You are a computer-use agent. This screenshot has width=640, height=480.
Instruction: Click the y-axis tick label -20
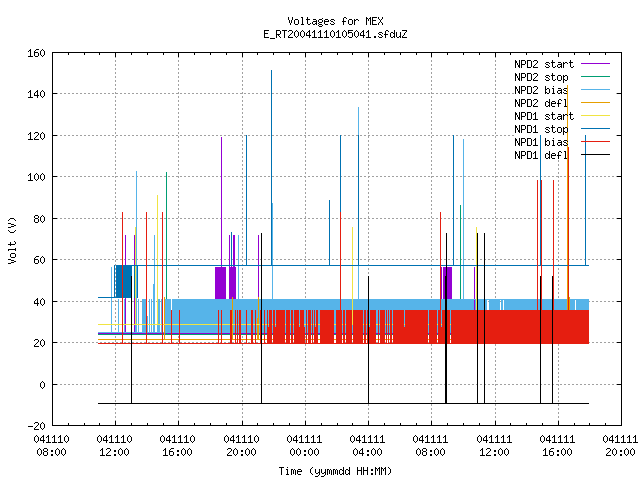tap(36, 426)
